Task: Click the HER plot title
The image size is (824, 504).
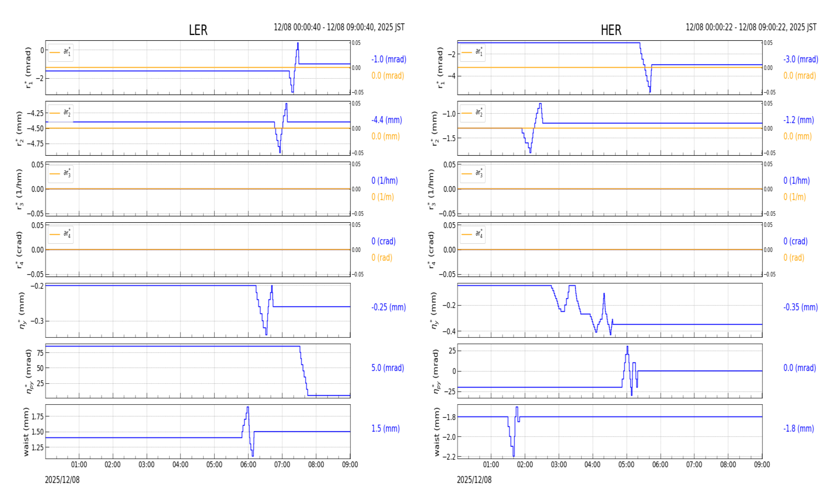Action: click(x=611, y=30)
